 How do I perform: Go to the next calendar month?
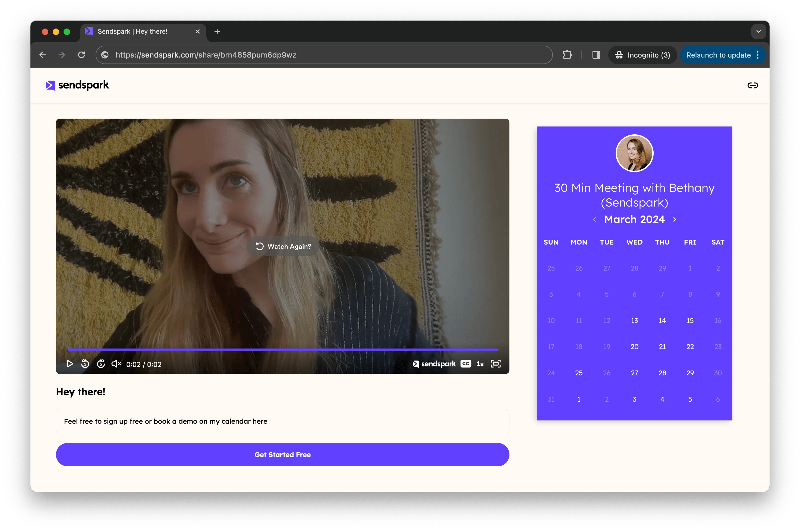(675, 220)
